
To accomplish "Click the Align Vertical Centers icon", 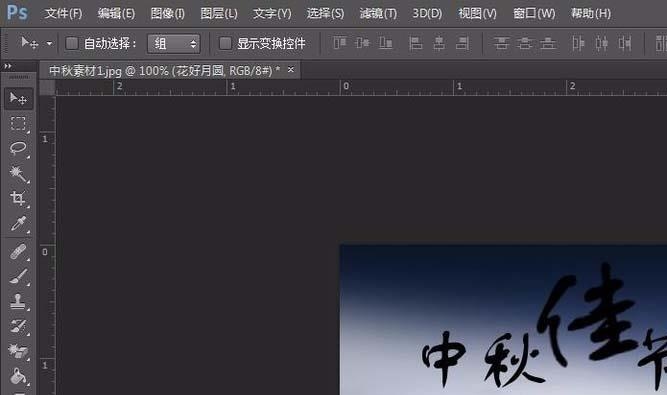I will (362, 43).
